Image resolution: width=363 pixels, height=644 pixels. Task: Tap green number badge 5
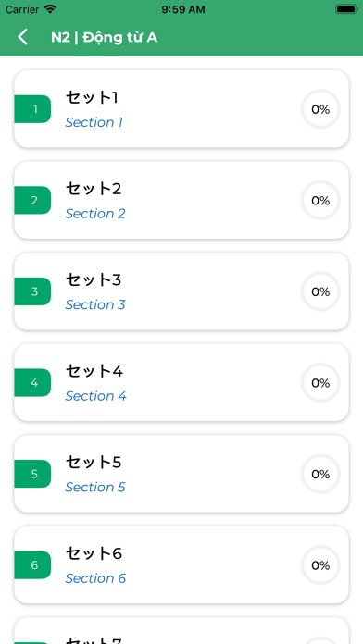(x=32, y=474)
